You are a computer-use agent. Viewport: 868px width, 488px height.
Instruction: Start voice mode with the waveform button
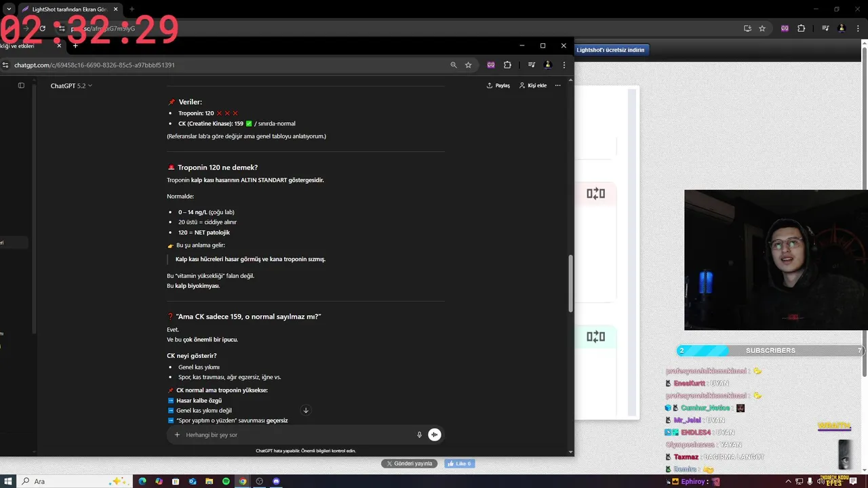pyautogui.click(x=435, y=434)
